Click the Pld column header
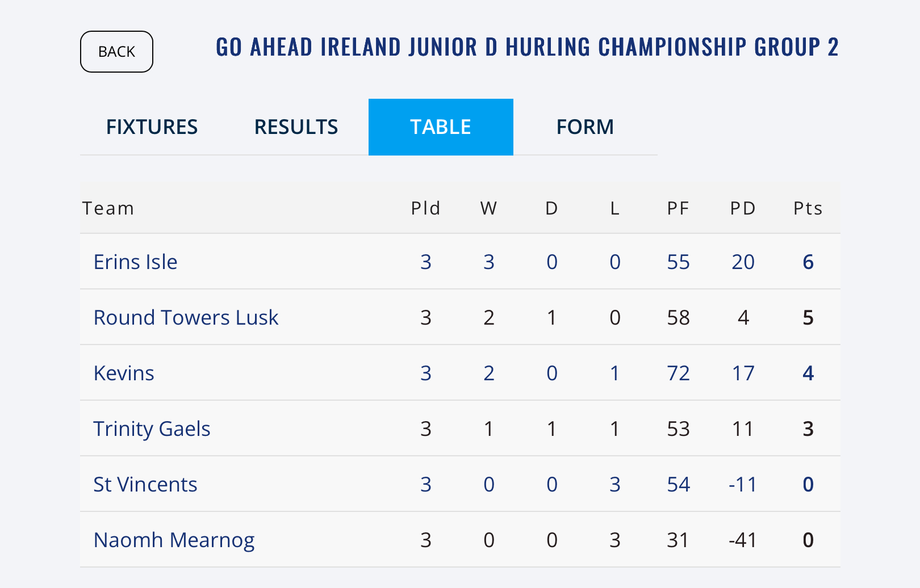The width and height of the screenshot is (920, 588). (425, 208)
